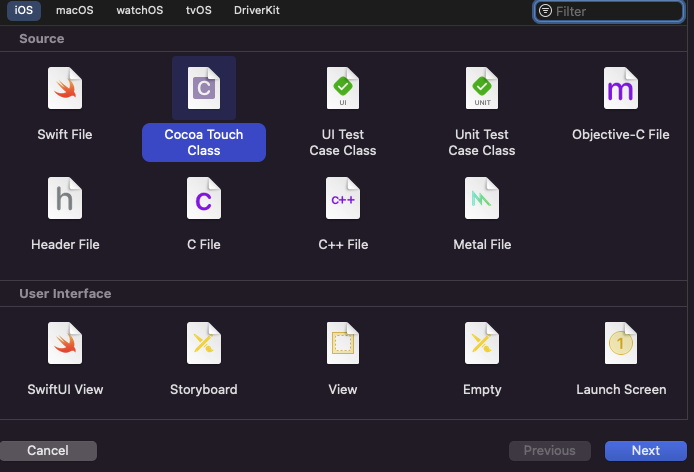
Task: Click the 'Source' section header
Action: (x=42, y=39)
